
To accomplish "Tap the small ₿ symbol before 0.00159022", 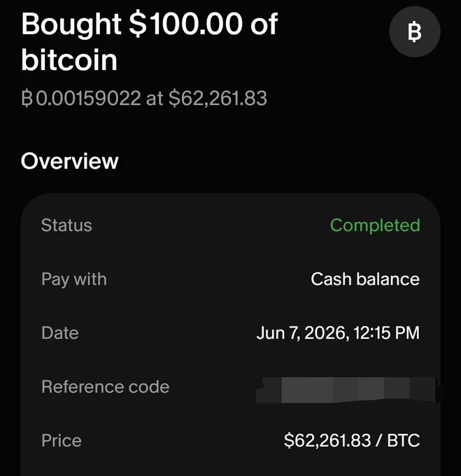I will click(x=27, y=99).
